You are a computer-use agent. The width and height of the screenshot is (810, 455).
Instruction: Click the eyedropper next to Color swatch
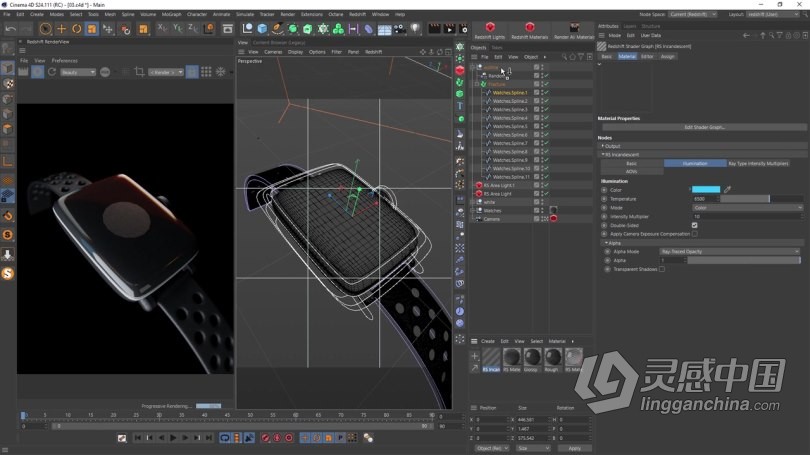[727, 190]
